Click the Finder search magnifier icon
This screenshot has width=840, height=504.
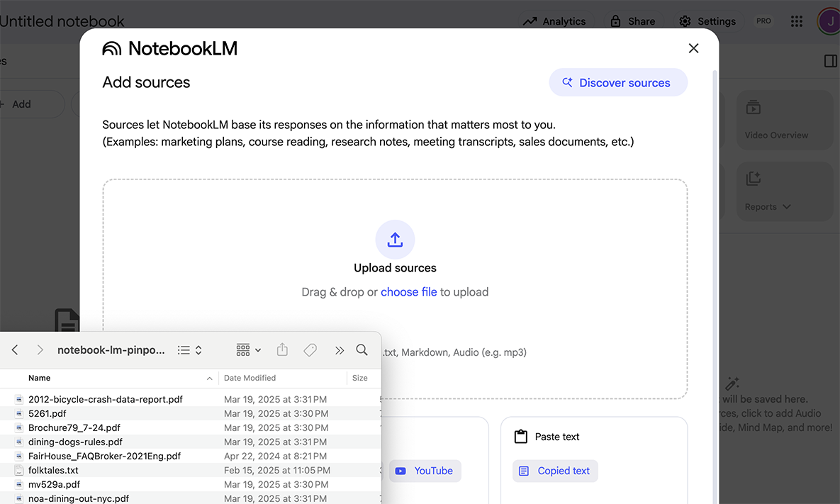click(362, 350)
